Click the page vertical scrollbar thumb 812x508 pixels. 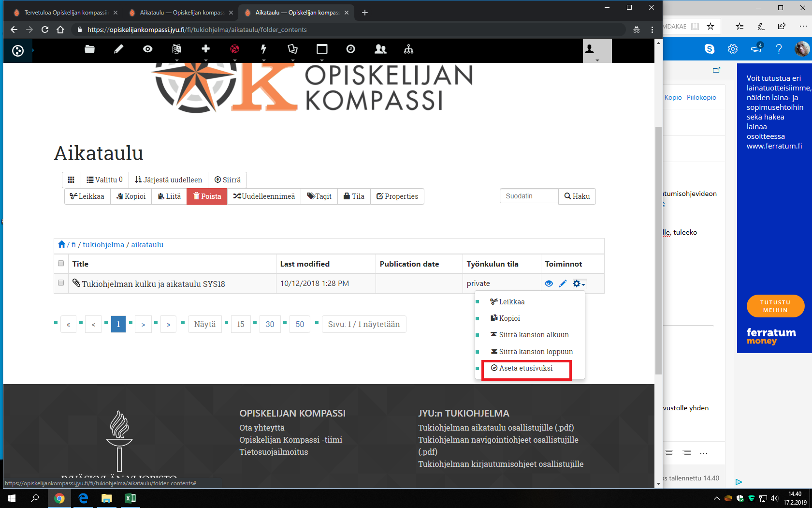(x=658, y=250)
